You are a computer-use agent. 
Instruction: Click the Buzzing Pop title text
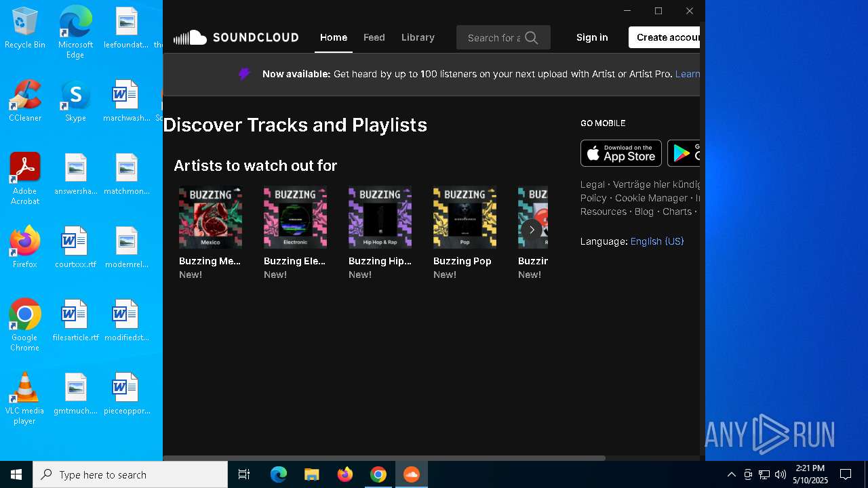(x=462, y=261)
